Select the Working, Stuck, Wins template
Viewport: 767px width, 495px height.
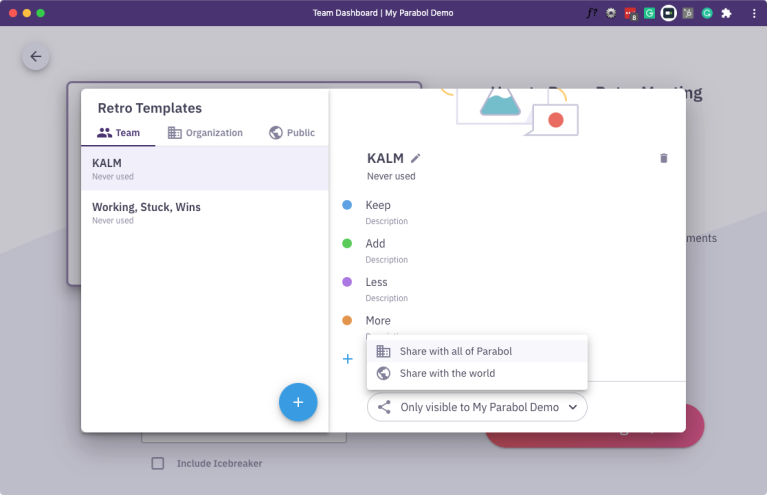pyautogui.click(x=146, y=207)
